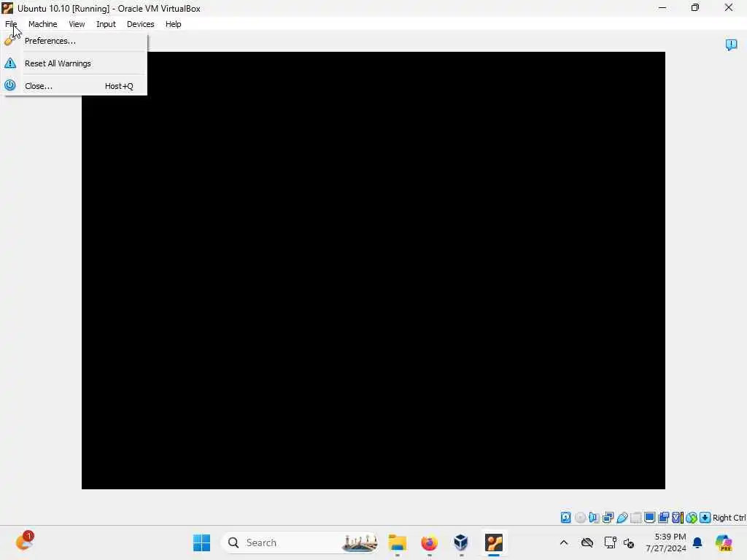Click the Right Ctrl host key label
747x560 pixels.
[x=729, y=518]
